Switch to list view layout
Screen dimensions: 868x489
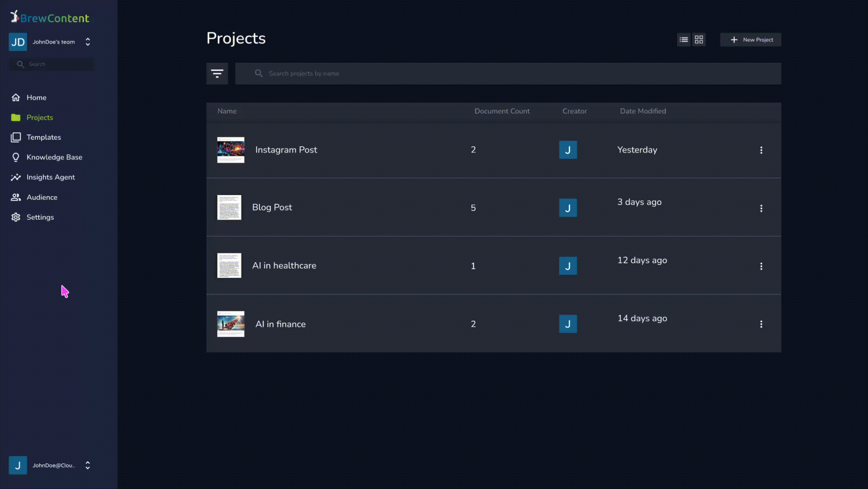click(x=684, y=40)
